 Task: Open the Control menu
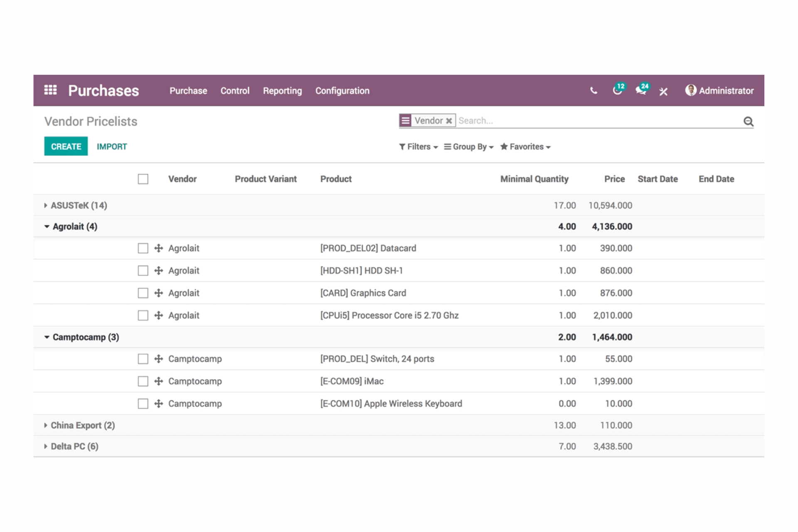(235, 91)
